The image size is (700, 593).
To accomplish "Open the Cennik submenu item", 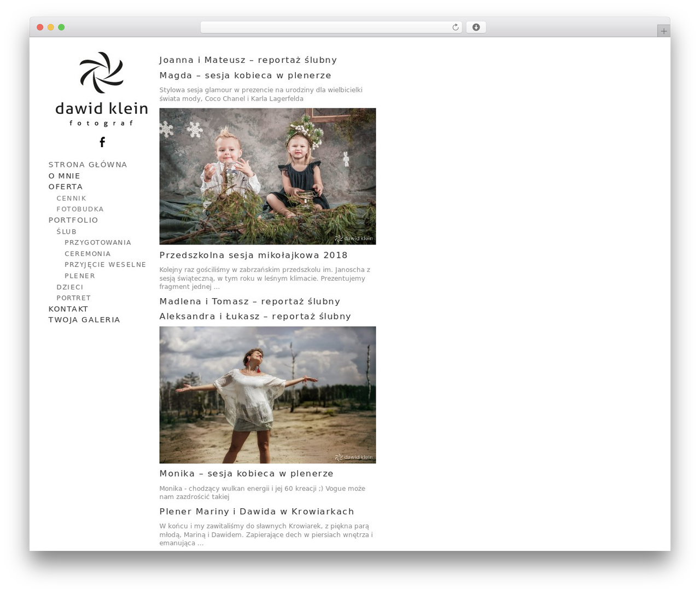I will (x=71, y=199).
